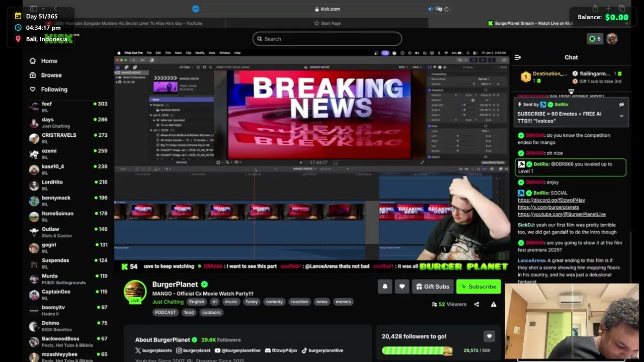Select the news tag
The width and height of the screenshot is (644, 362).
322,302
